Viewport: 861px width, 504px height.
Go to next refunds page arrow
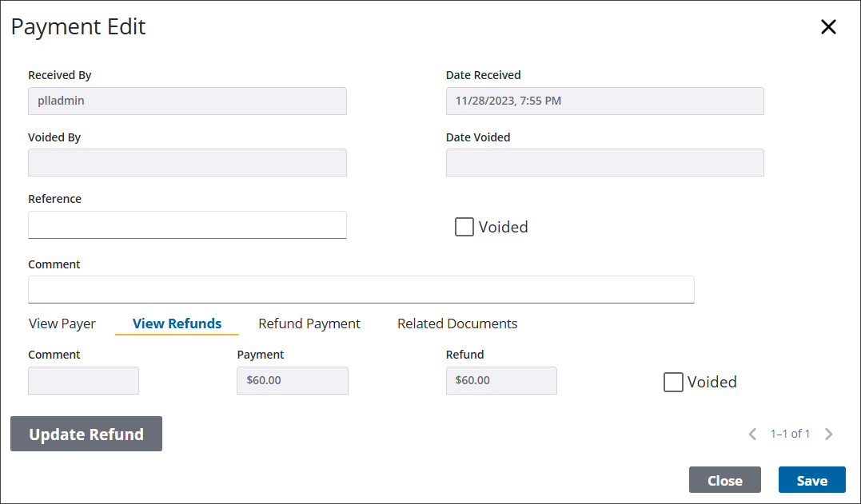828,435
